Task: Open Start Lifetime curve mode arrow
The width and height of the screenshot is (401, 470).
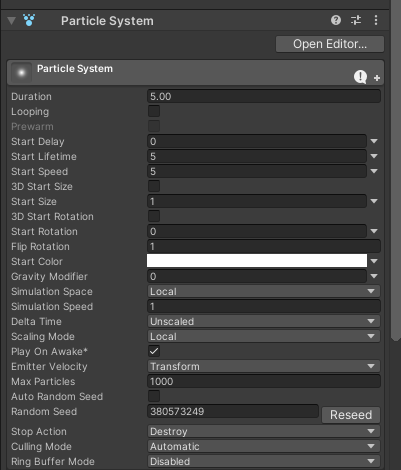Action: (x=374, y=156)
